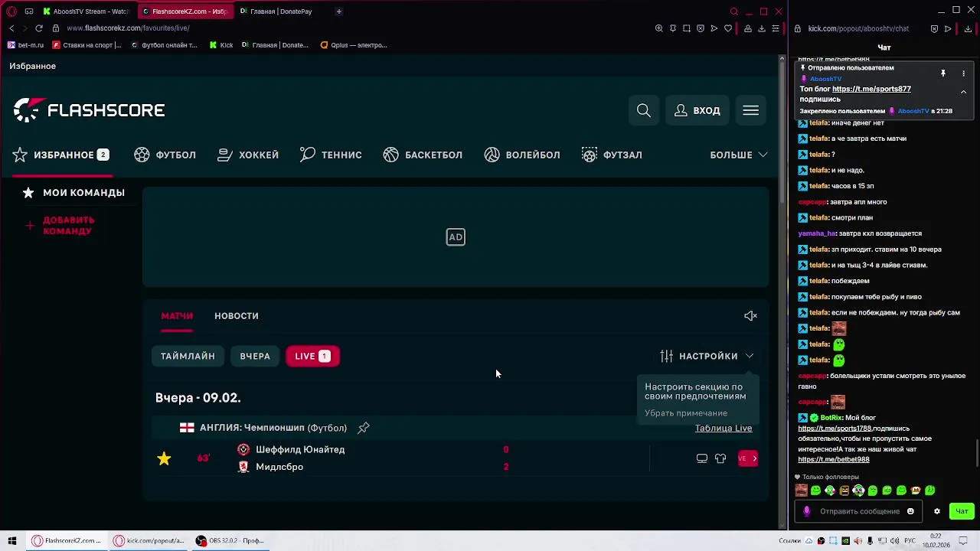Click the МОИ КОМАНДЫ star heading

73,193
